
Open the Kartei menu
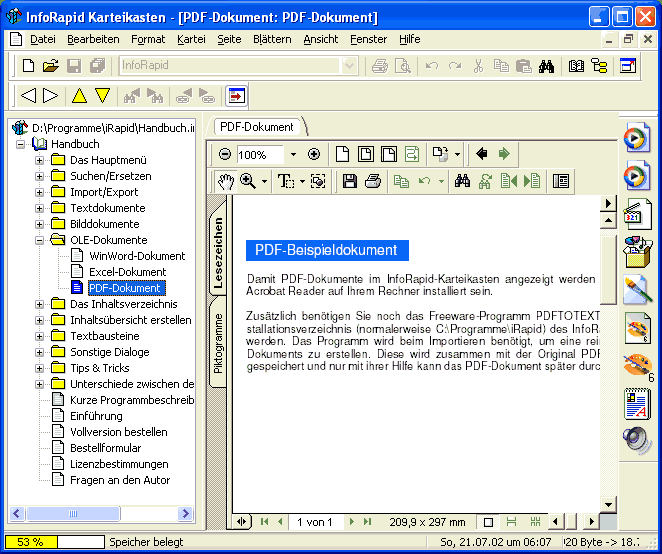(x=191, y=39)
